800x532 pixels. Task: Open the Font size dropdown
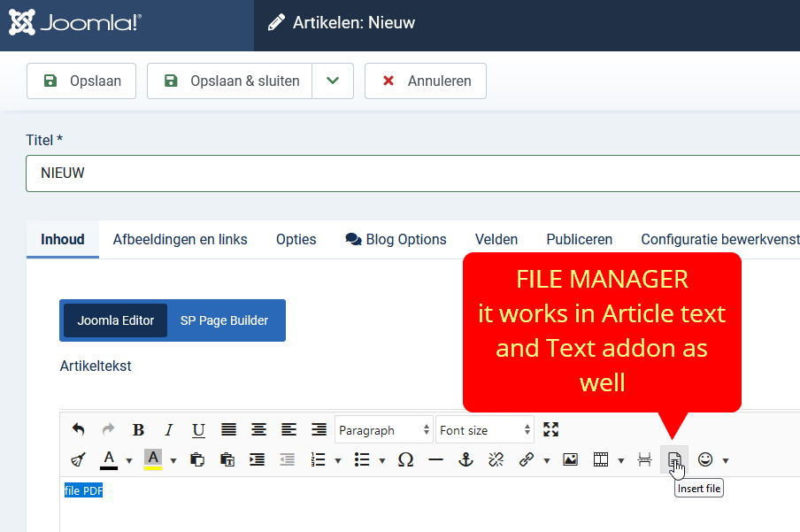(485, 430)
